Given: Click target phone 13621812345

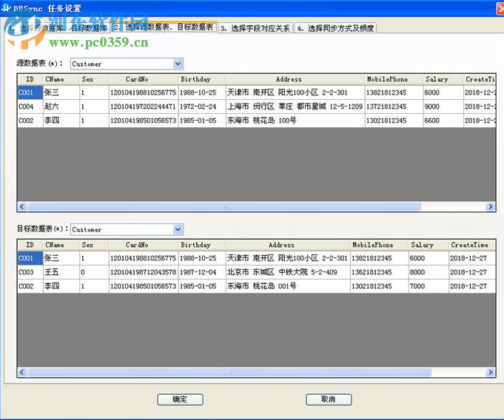Looking at the screenshot, I should [379, 272].
